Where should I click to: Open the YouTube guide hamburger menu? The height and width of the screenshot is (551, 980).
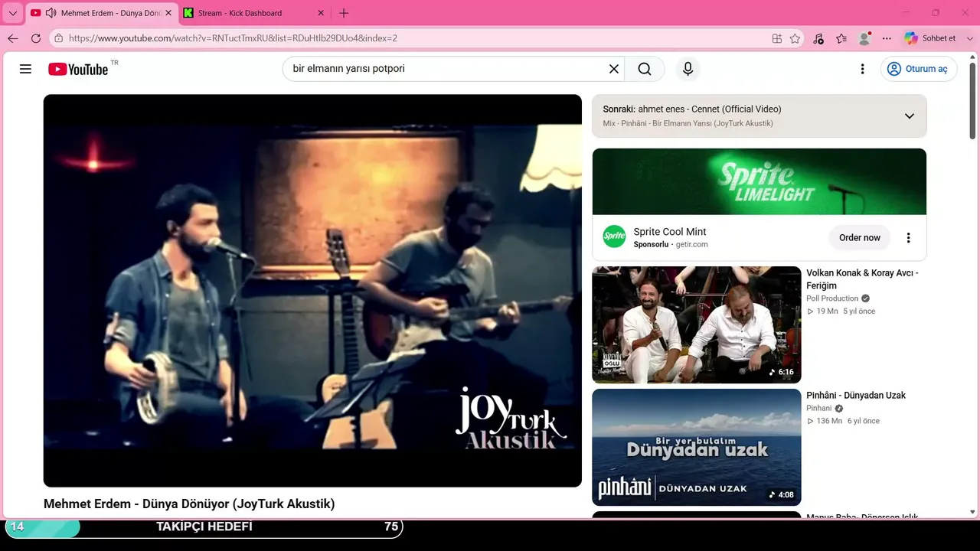point(25,69)
